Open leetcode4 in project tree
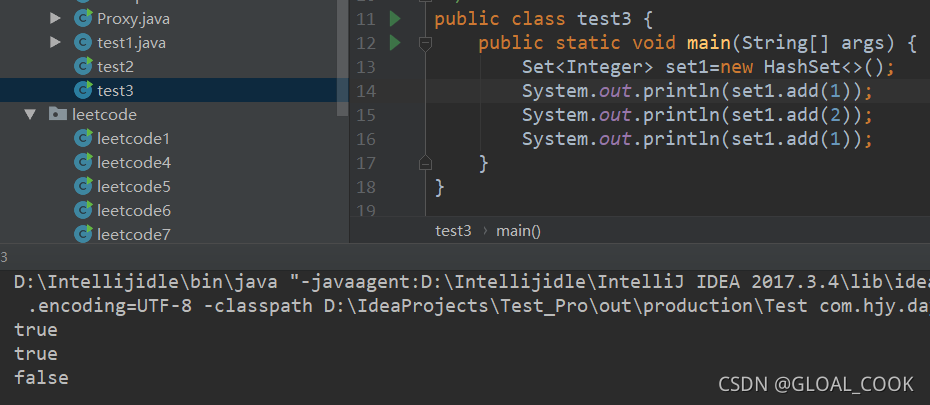The height and width of the screenshot is (405, 930). [134, 162]
